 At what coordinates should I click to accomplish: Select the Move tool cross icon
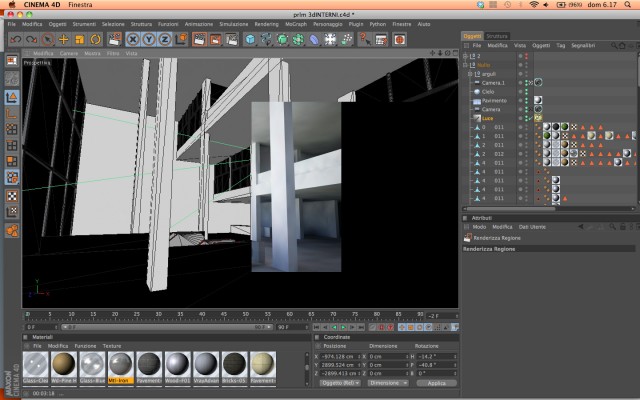(x=64, y=40)
